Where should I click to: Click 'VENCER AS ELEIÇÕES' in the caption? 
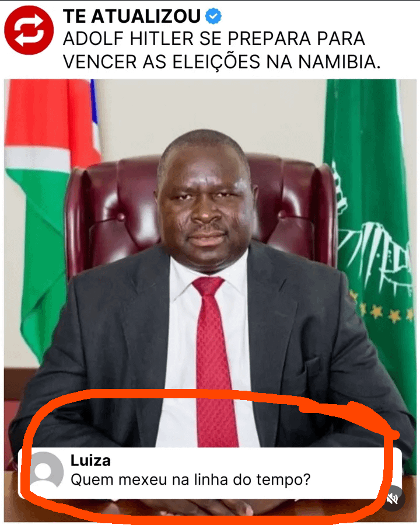[162, 61]
